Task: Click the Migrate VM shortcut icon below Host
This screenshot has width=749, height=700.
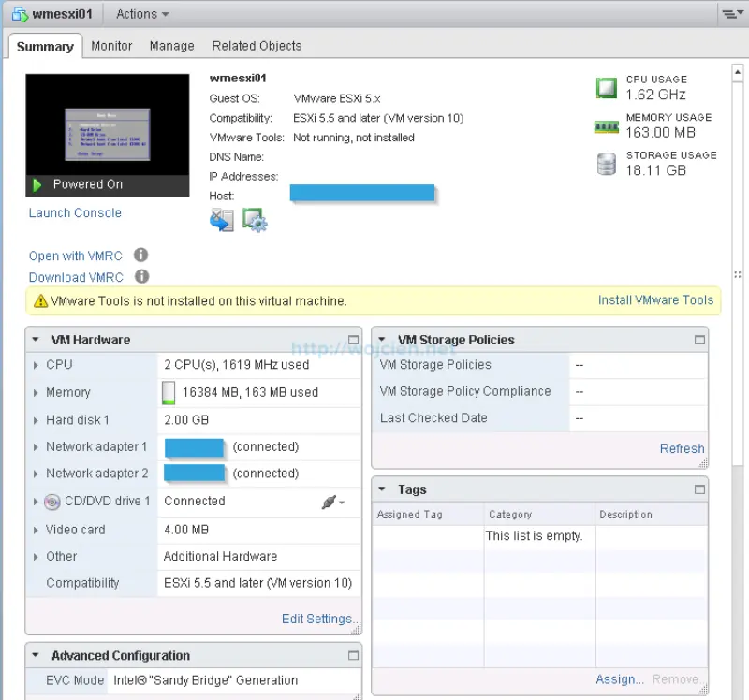Action: [221, 219]
